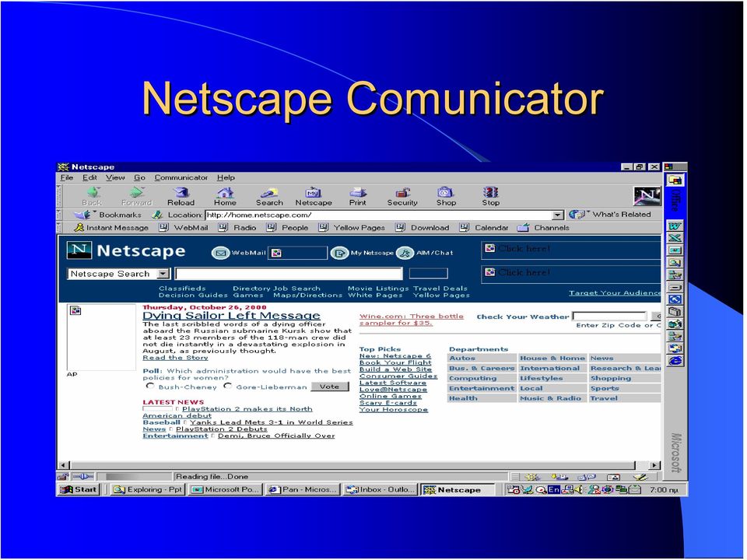Click the Yanks Lead Mets 3-1 link

271,422
